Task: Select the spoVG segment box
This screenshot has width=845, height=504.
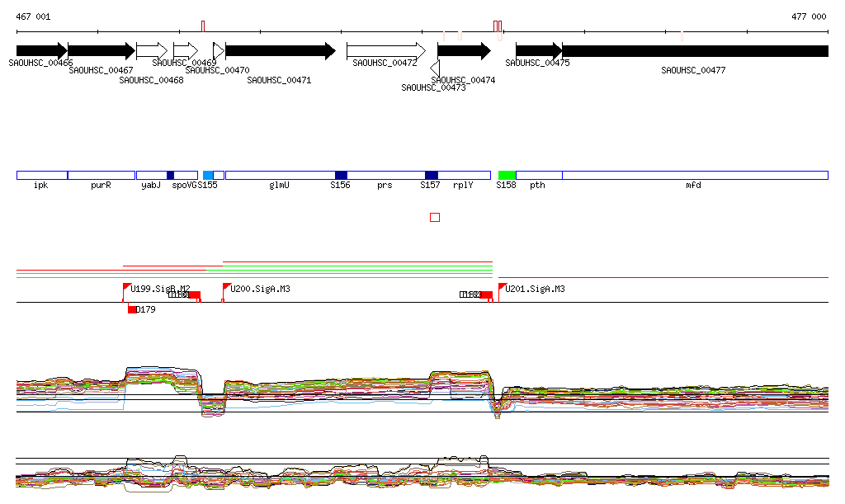Action: [x=186, y=176]
